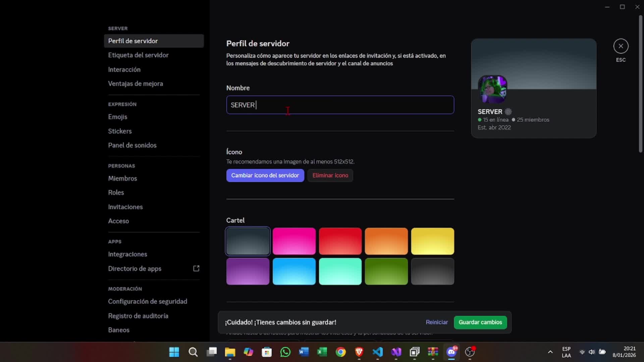Open Excel from the taskbar
Viewport: 644px width, 362px height.
coord(322,352)
